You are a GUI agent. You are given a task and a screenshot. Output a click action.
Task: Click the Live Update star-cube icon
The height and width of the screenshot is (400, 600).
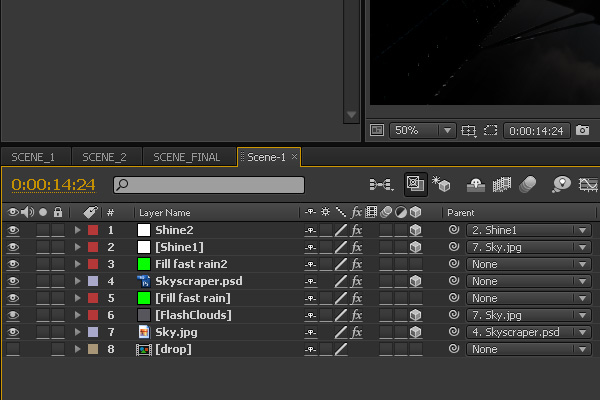point(441,184)
